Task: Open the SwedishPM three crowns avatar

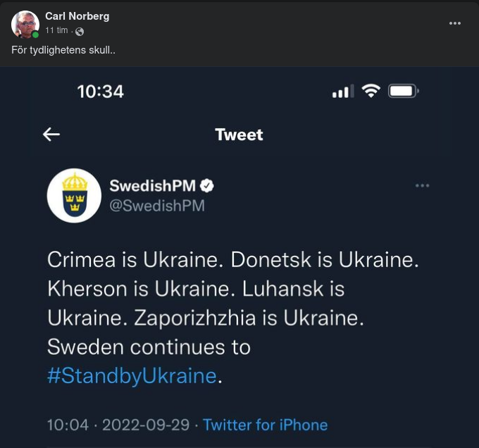Action: coord(74,195)
